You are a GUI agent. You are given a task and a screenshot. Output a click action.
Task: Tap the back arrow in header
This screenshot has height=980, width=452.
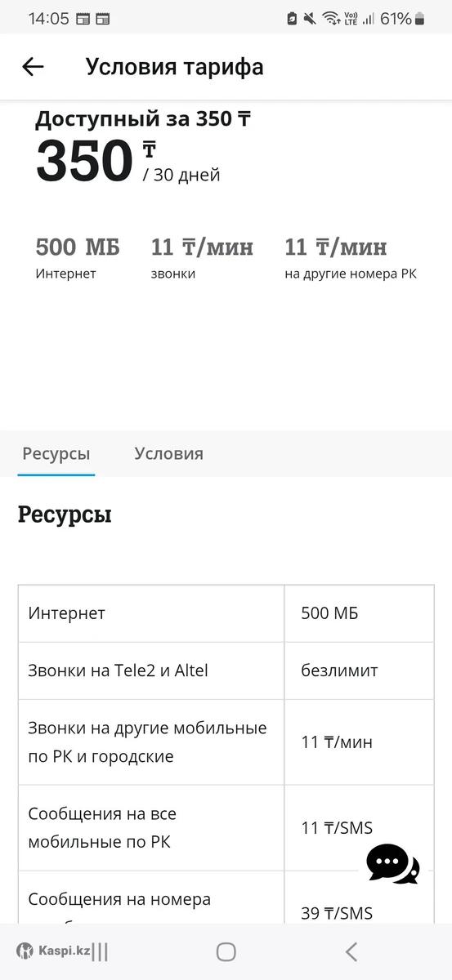(33, 67)
